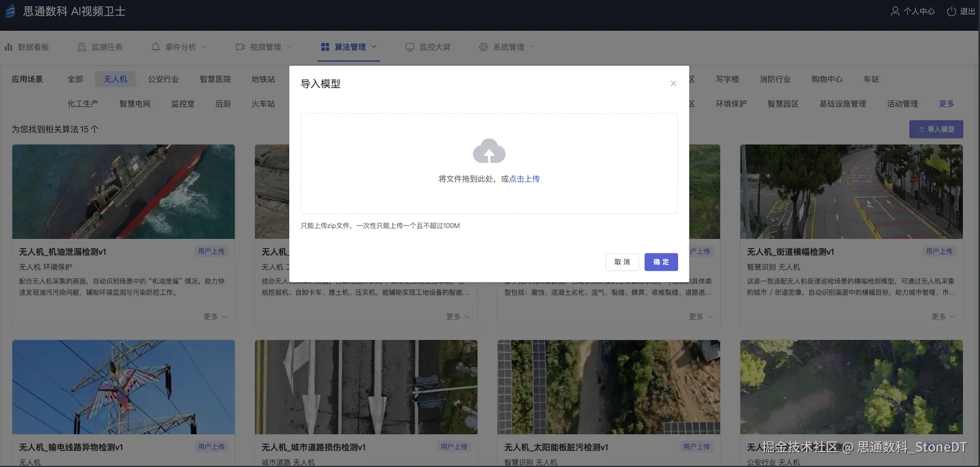Click the 视频管理 camera icon
This screenshot has width=980, height=467.
coord(240,47)
